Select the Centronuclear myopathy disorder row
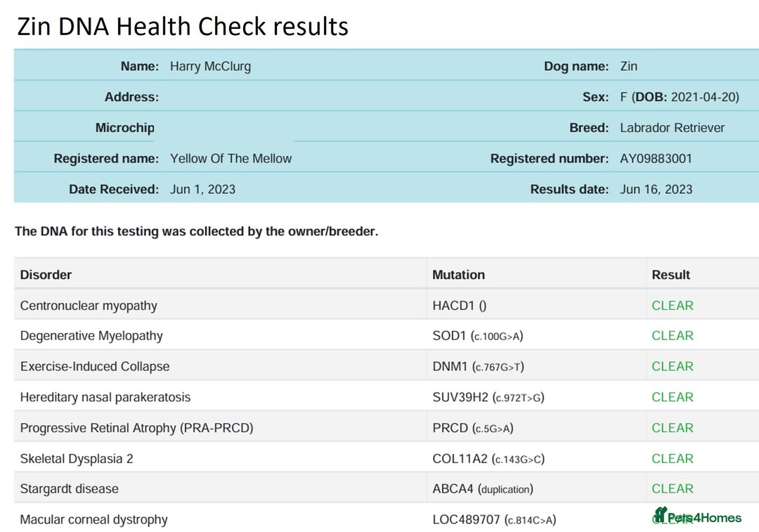This screenshot has width=759, height=532. pyautogui.click(x=89, y=306)
